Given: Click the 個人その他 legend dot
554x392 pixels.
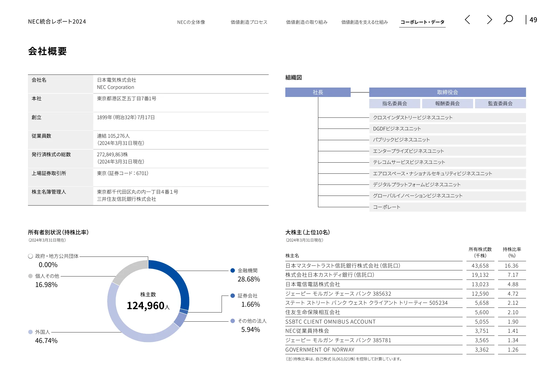Looking at the screenshot, I should click(x=30, y=276).
